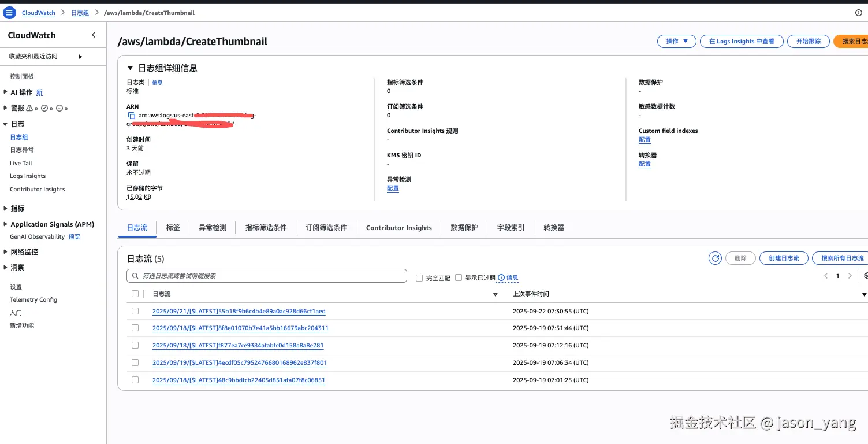This screenshot has width=868, height=444.
Task: Switch to the 数据保护 tab
Action: [464, 228]
